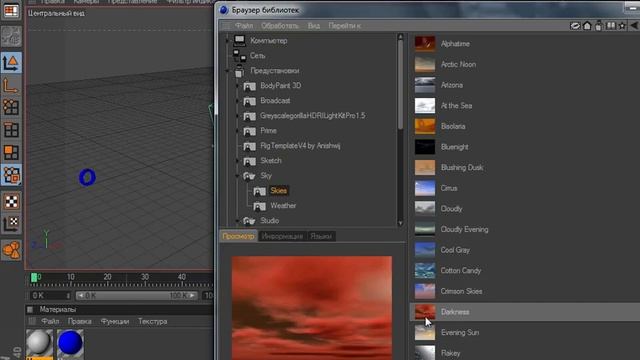The width and height of the screenshot is (640, 360).
Task: Click the large Darkness sky preview image
Action: [312, 308]
